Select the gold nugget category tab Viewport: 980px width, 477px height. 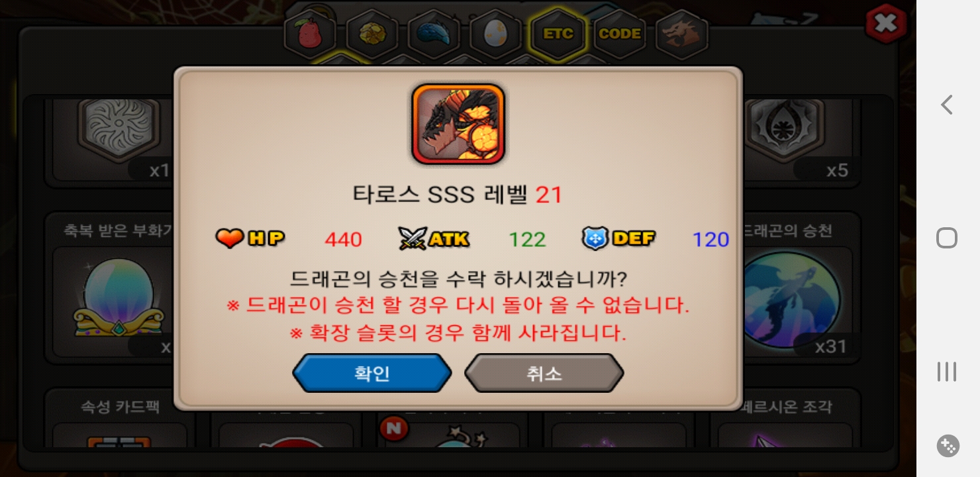tap(372, 34)
